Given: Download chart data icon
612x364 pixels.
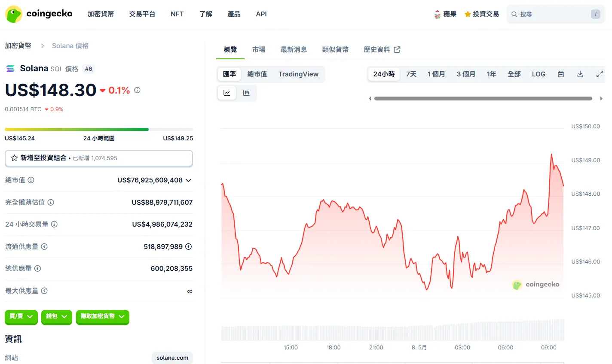Looking at the screenshot, I should [x=580, y=74].
